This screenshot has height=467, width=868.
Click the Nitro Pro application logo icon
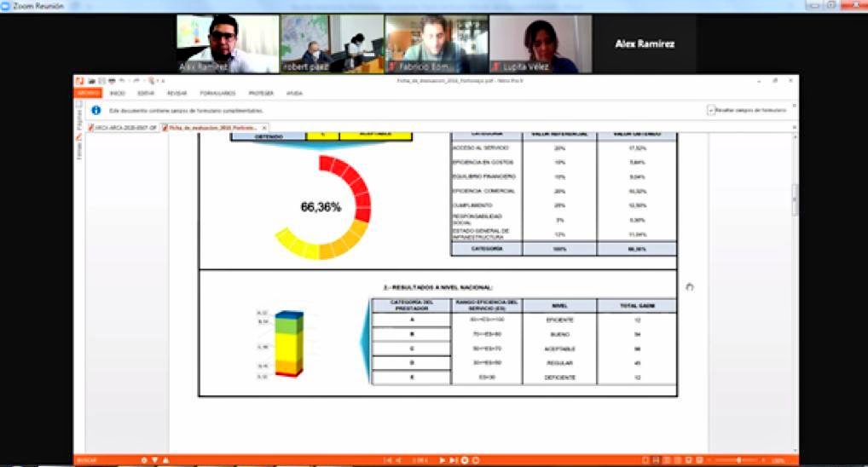[x=79, y=81]
